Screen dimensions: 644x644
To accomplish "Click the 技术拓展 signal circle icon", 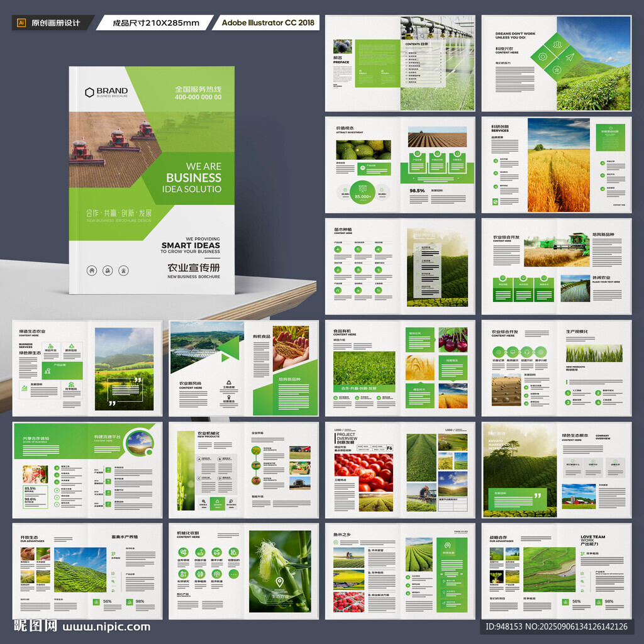I will pos(216,574).
